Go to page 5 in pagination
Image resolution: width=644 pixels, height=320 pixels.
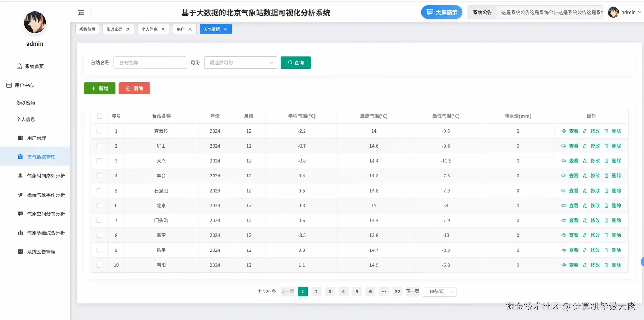coord(357,292)
